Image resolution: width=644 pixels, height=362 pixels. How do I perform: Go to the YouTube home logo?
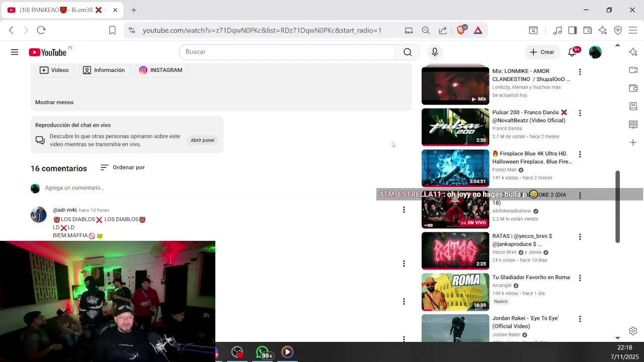click(x=47, y=52)
